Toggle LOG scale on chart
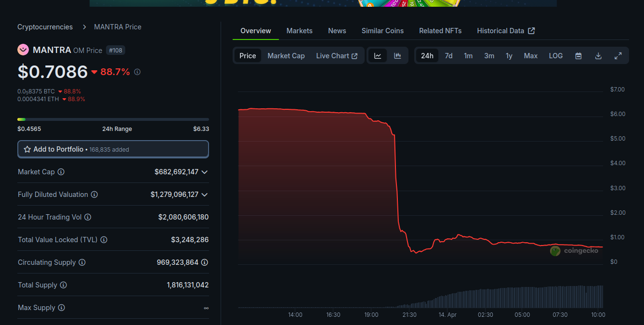 (556, 56)
